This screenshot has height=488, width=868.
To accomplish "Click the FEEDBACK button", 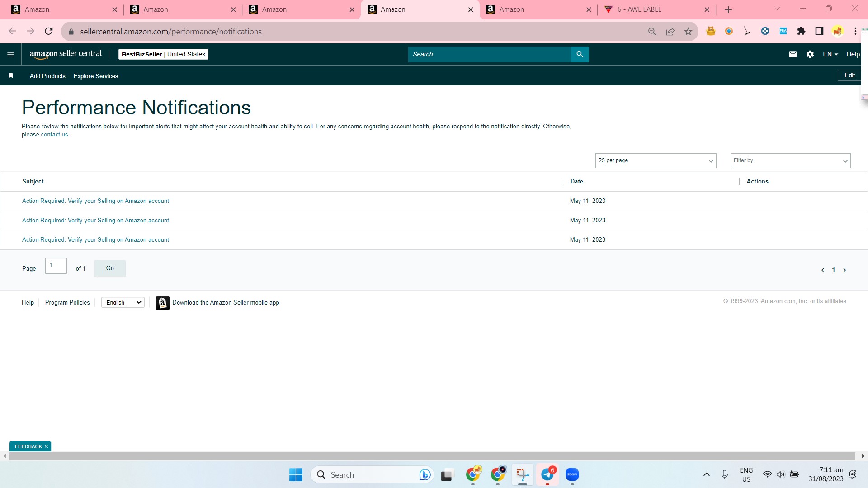I will pos(28,446).
